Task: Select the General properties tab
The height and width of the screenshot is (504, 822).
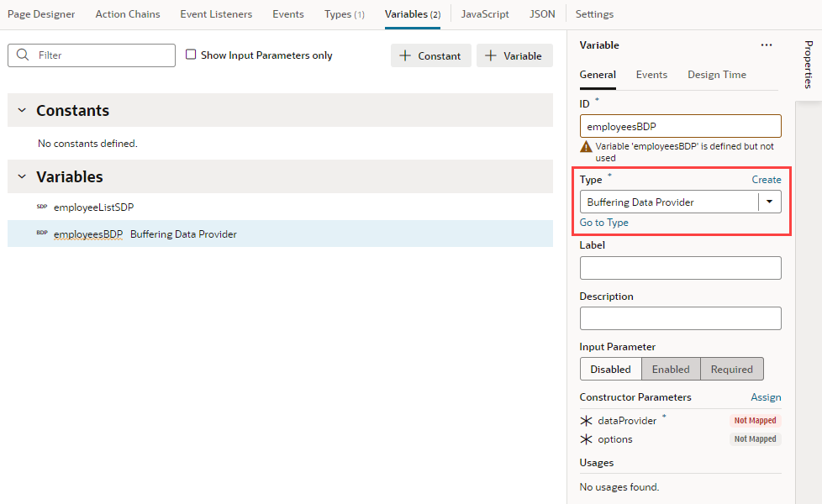Action: pos(598,75)
